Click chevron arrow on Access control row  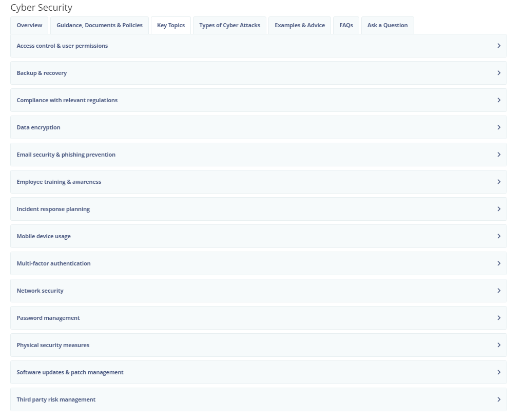click(498, 46)
